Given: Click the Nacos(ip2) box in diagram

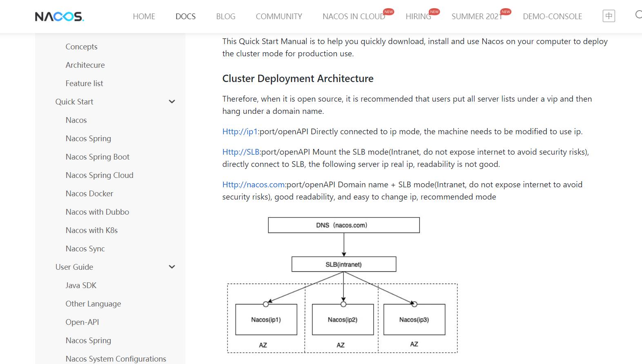Looking at the screenshot, I should (343, 320).
